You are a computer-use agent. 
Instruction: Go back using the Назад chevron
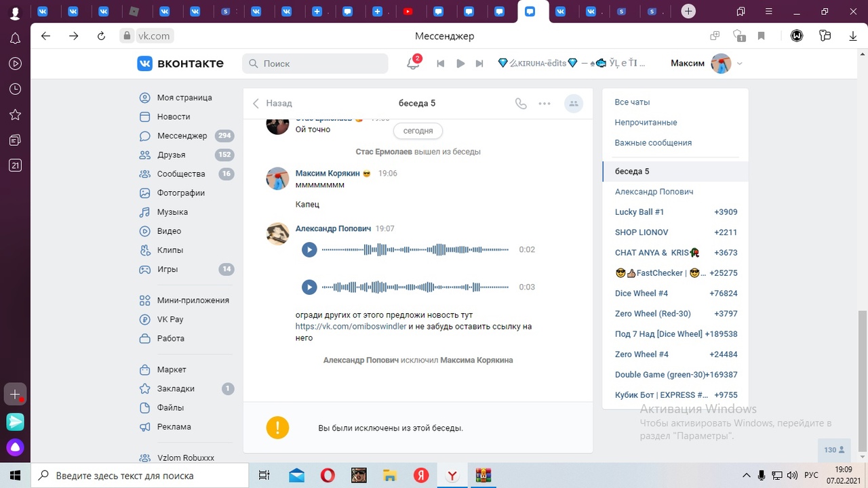(x=256, y=104)
